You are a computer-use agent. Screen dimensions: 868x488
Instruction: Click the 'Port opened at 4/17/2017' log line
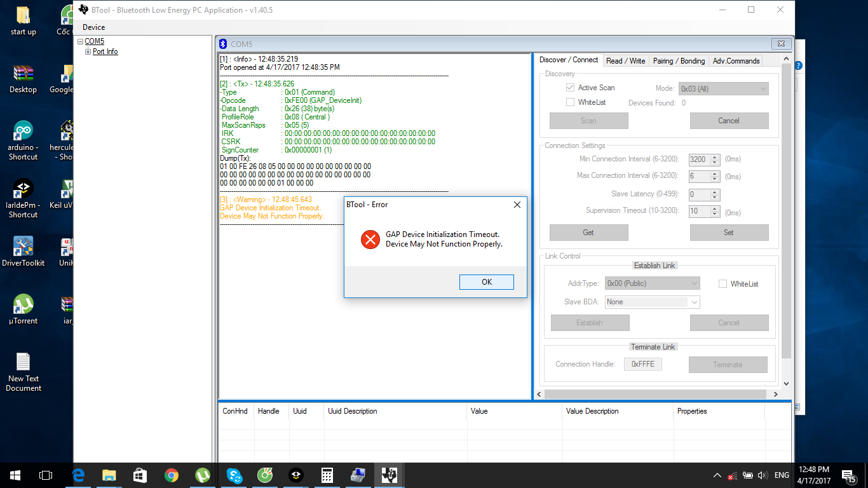280,67
